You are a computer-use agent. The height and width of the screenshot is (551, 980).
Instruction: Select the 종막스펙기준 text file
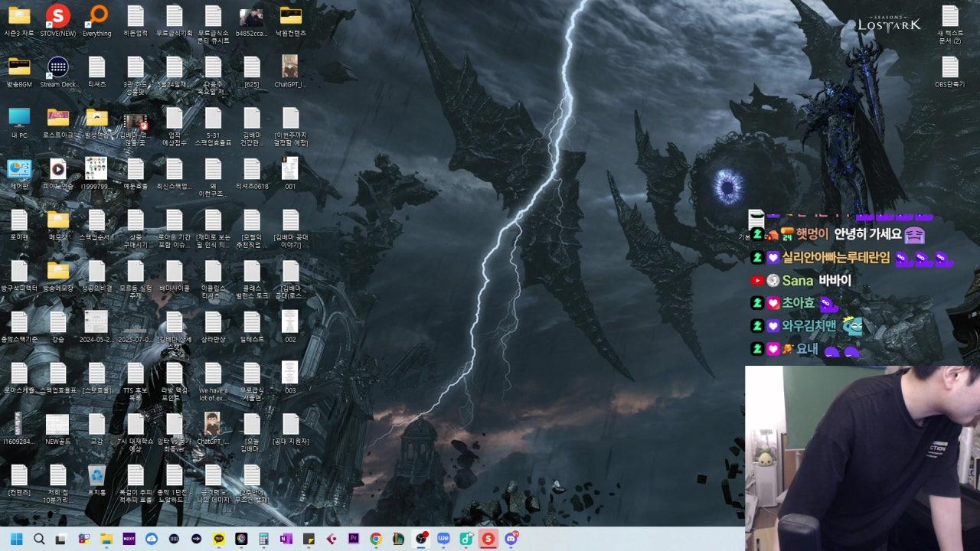19,327
